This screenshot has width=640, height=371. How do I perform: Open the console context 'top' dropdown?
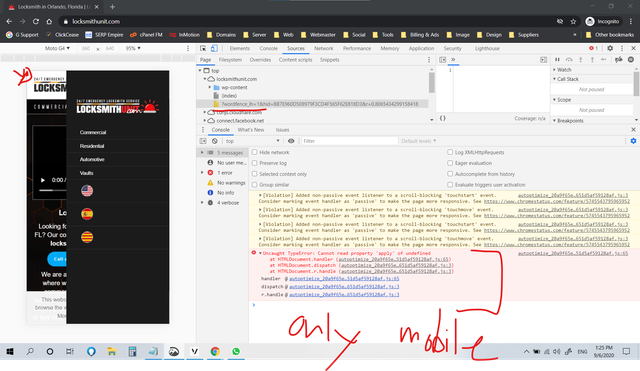coord(252,141)
